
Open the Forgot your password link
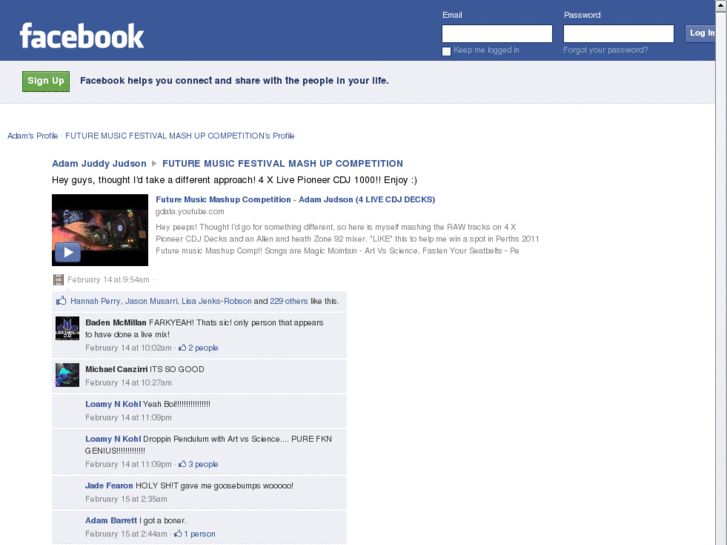pyautogui.click(x=606, y=50)
